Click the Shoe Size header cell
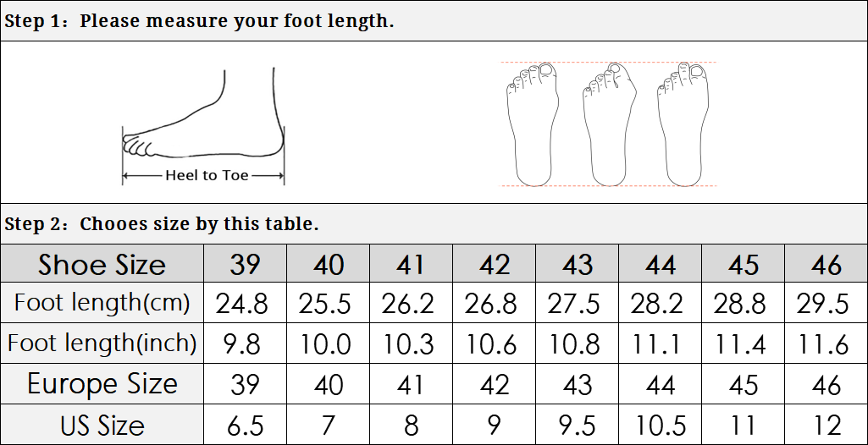Image resolution: width=868 pixels, height=445 pixels. 102,265
